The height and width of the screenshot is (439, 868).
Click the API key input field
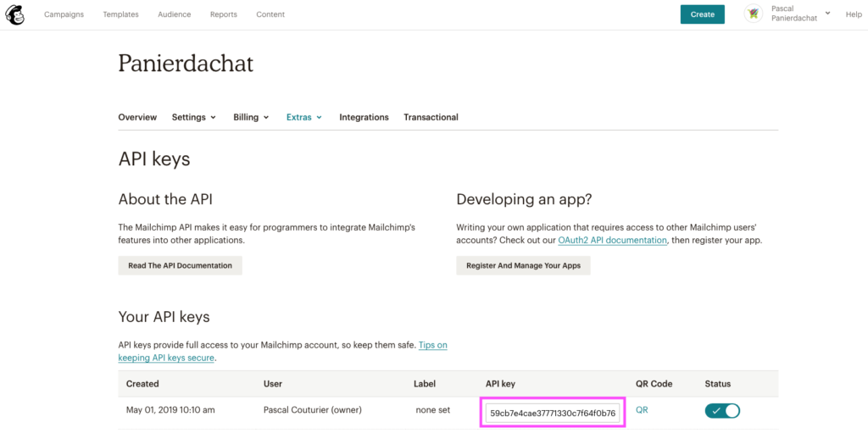[553, 413]
